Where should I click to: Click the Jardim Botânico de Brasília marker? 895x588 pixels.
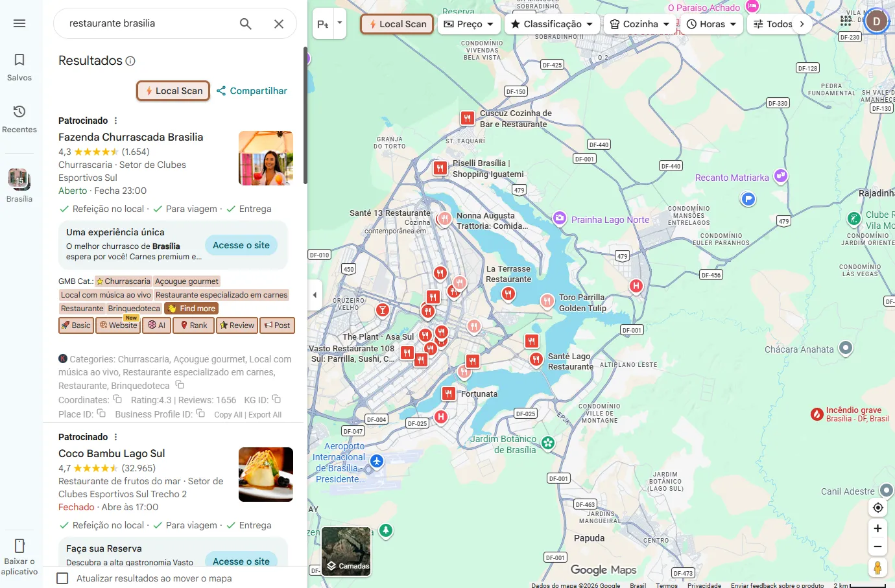click(548, 443)
